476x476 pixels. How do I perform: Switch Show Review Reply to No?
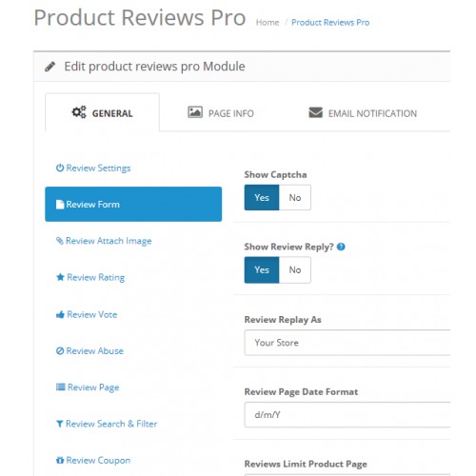click(295, 269)
